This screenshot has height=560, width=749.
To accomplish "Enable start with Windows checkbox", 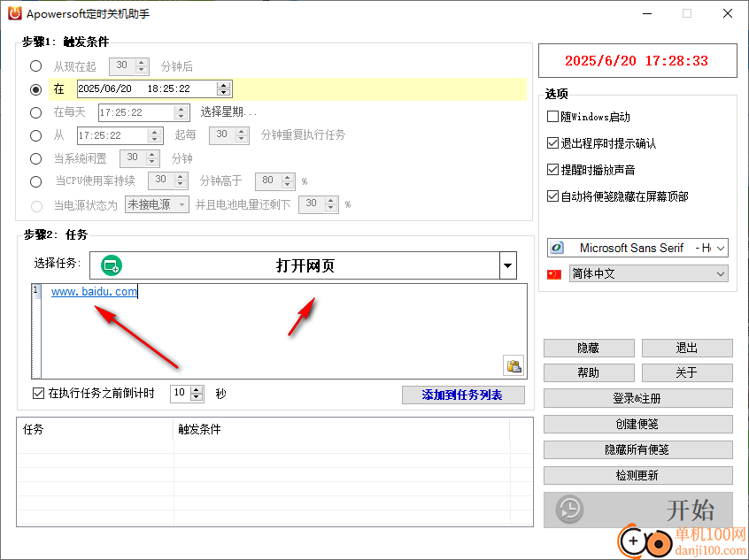I will point(552,117).
